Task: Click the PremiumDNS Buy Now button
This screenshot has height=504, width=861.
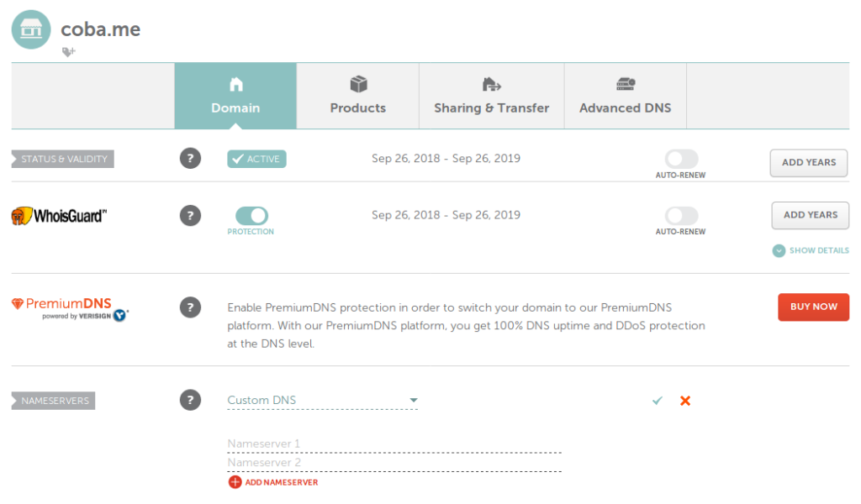Action: 813,307
